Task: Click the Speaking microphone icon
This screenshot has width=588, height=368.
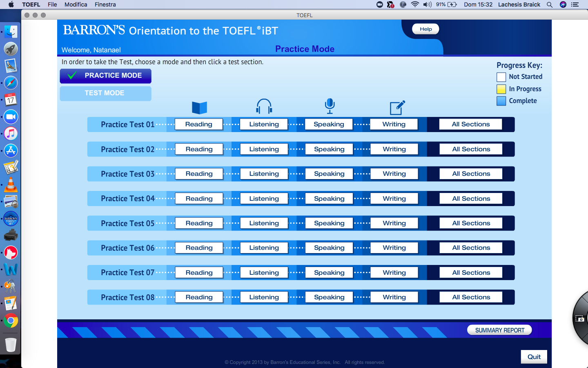Action: point(330,106)
